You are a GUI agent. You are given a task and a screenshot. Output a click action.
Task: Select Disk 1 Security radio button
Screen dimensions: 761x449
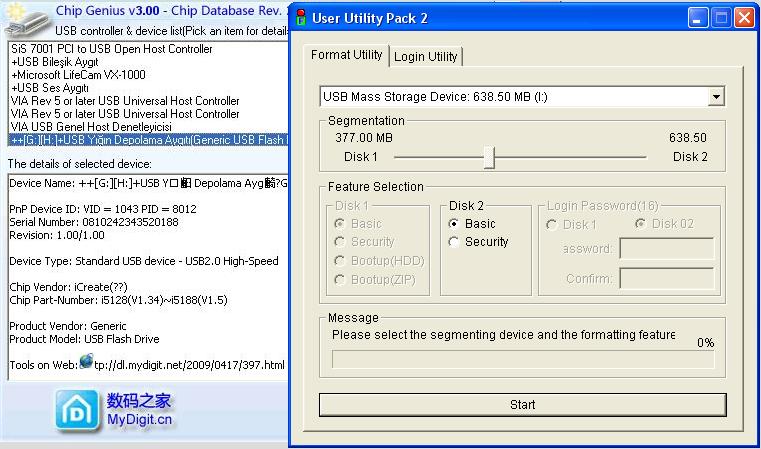tap(340, 242)
